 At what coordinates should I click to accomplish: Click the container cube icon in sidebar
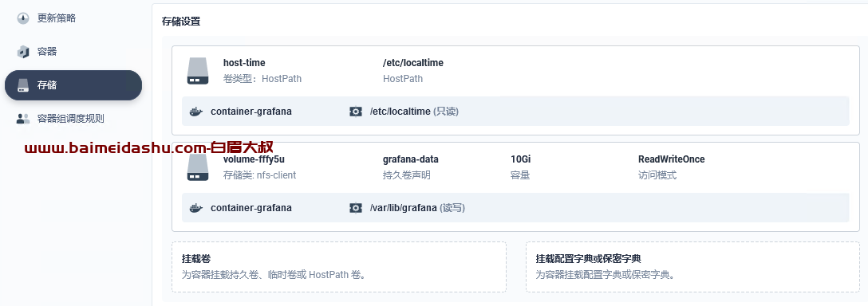22,52
